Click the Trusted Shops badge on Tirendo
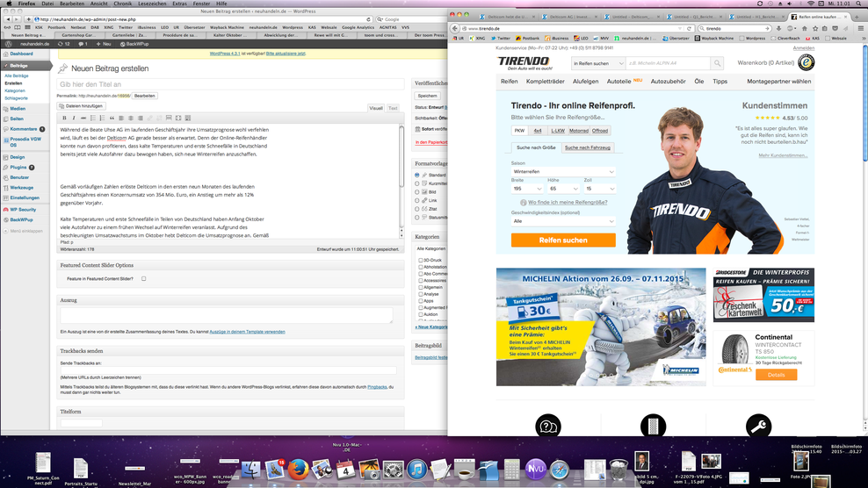This screenshot has width=868, height=488. [x=806, y=62]
